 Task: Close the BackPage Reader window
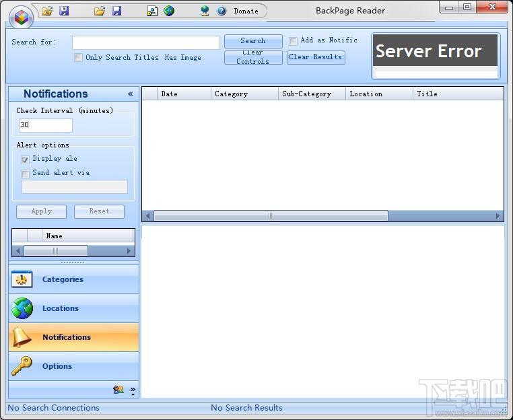492,7
